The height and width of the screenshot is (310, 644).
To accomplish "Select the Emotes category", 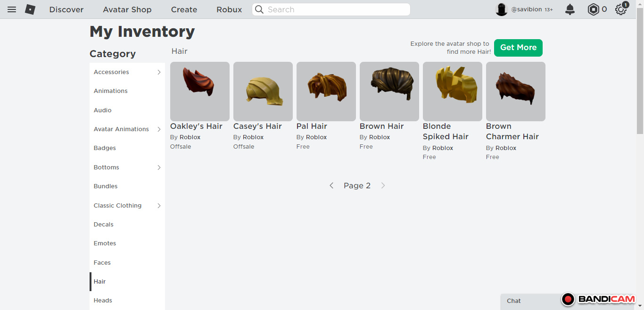I will pyautogui.click(x=105, y=243).
